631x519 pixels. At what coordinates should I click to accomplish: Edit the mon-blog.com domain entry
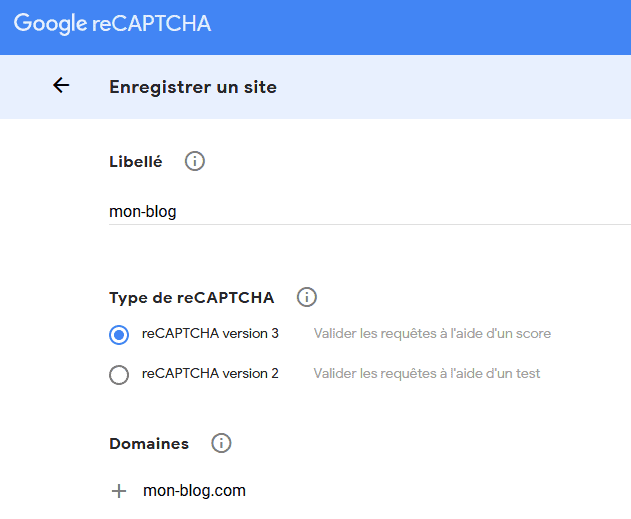coord(194,491)
